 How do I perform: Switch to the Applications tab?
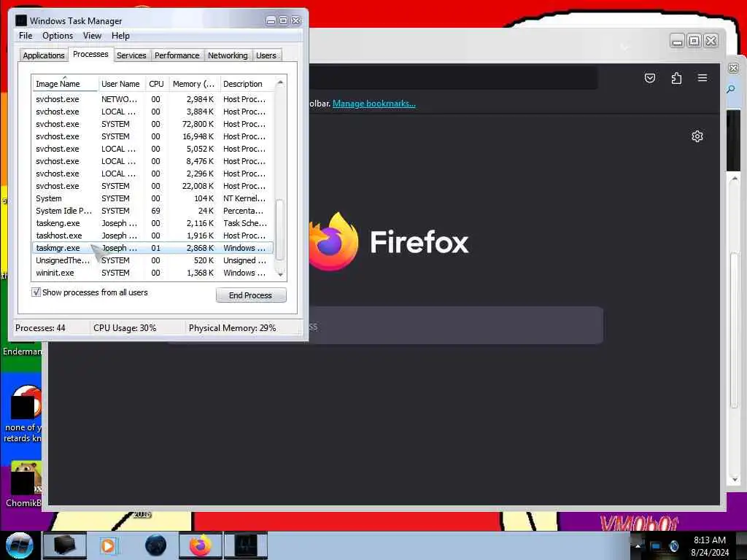[44, 55]
